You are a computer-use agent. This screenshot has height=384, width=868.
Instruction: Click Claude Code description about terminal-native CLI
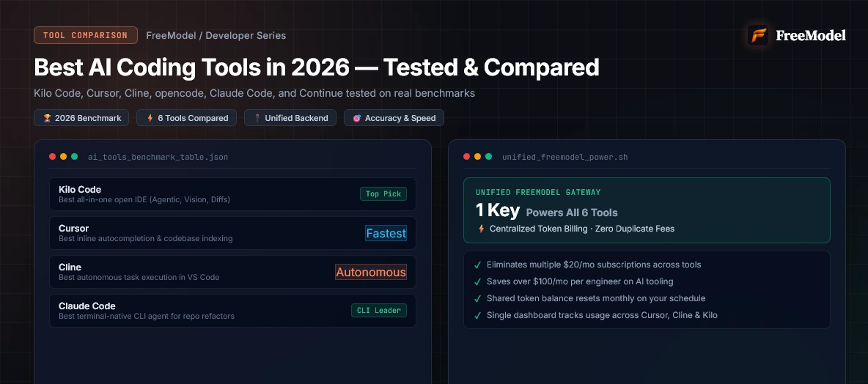[147, 316]
